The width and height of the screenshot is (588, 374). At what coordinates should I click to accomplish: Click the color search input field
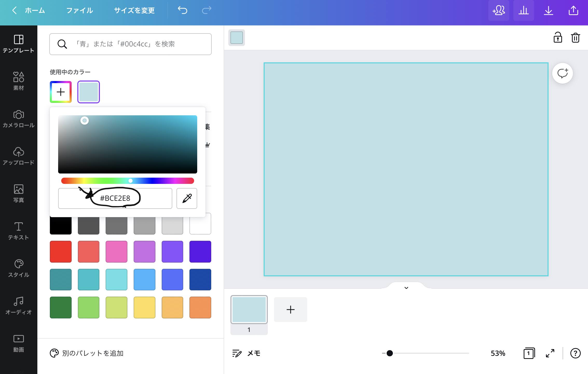click(x=131, y=44)
